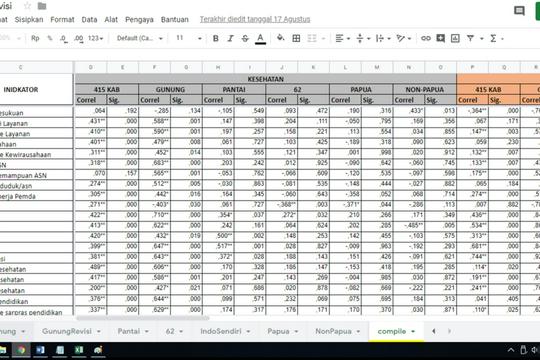Toggle bold formatting

[216, 38]
